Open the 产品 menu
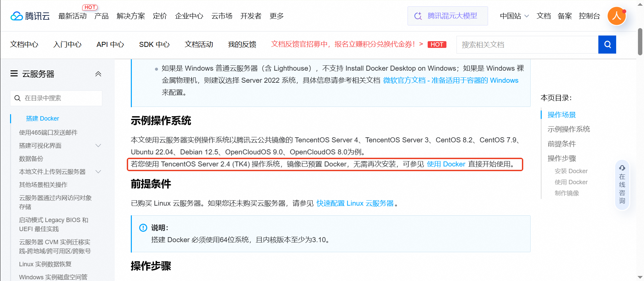Image resolution: width=644 pixels, height=281 pixels. 102,16
